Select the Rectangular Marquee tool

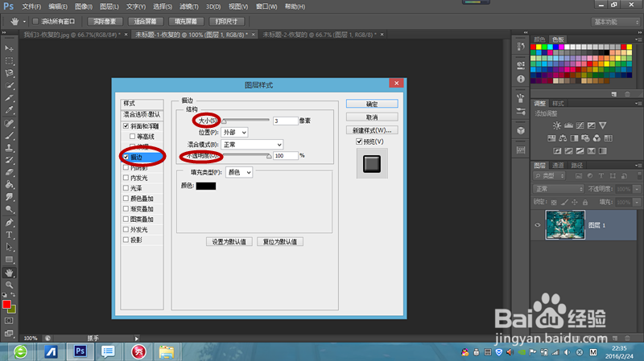9,61
